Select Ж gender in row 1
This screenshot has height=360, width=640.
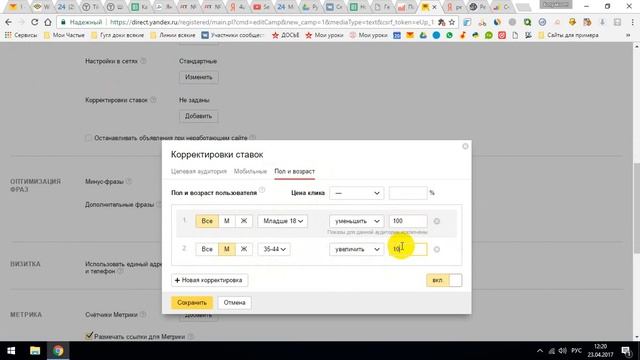pos(244,221)
